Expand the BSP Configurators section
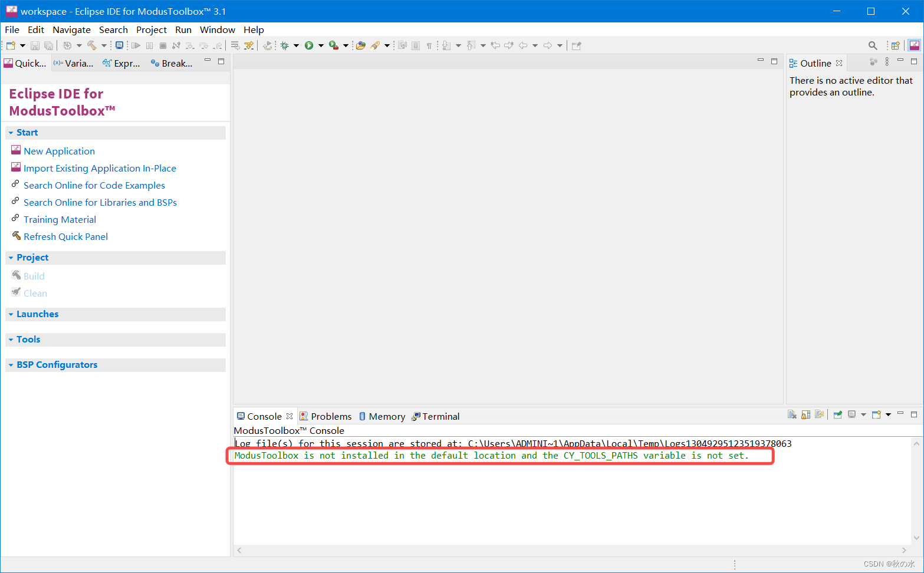 tap(11, 365)
